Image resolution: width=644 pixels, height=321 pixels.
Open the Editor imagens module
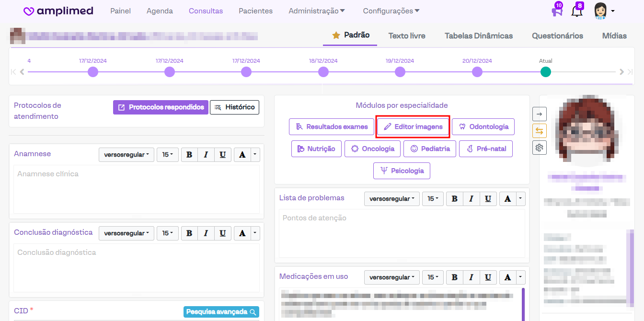click(x=413, y=127)
